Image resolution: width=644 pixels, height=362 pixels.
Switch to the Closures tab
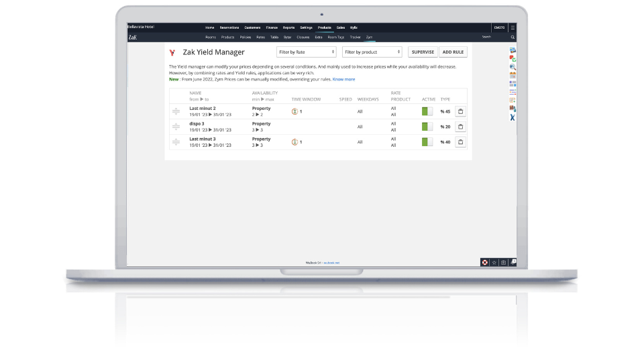pyautogui.click(x=303, y=38)
